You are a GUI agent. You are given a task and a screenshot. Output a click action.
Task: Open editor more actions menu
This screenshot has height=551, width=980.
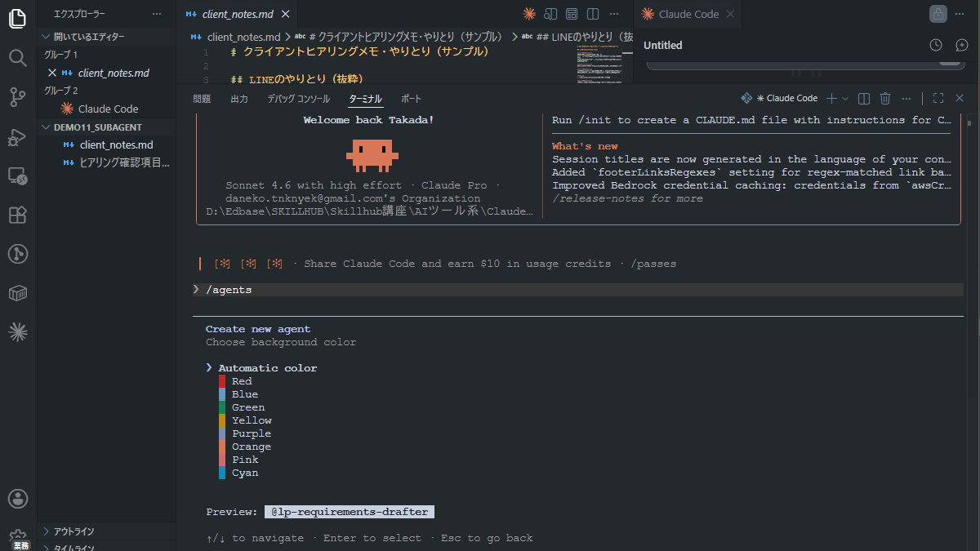click(x=614, y=14)
